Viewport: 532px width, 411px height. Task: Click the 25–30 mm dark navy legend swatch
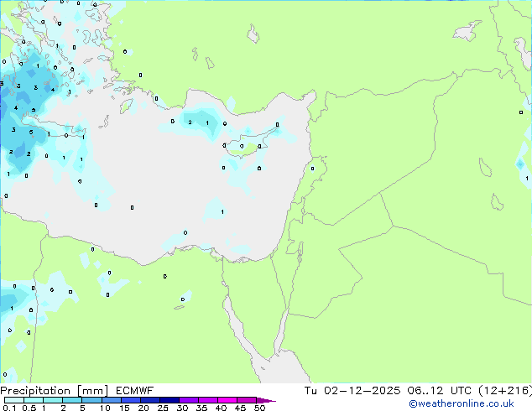coord(170,400)
